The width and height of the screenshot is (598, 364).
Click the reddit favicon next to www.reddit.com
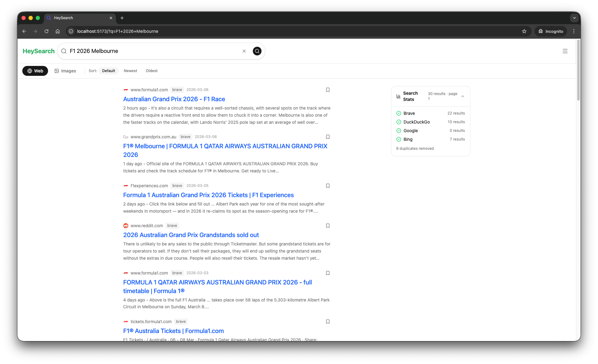pyautogui.click(x=125, y=226)
